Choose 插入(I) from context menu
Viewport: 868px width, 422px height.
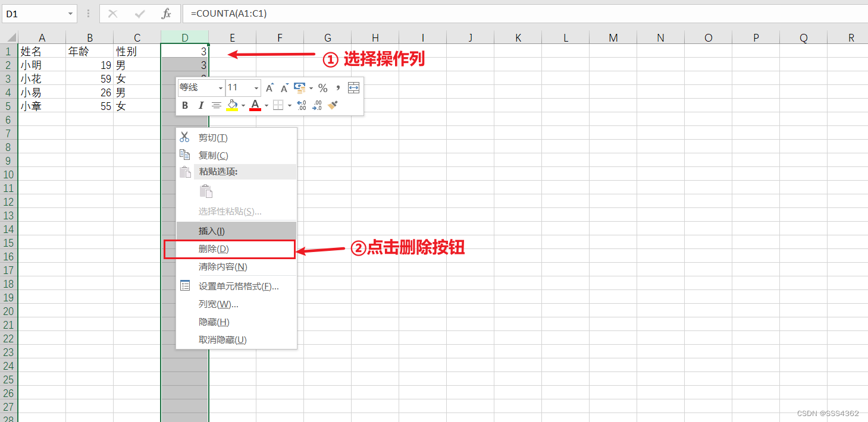pyautogui.click(x=236, y=231)
